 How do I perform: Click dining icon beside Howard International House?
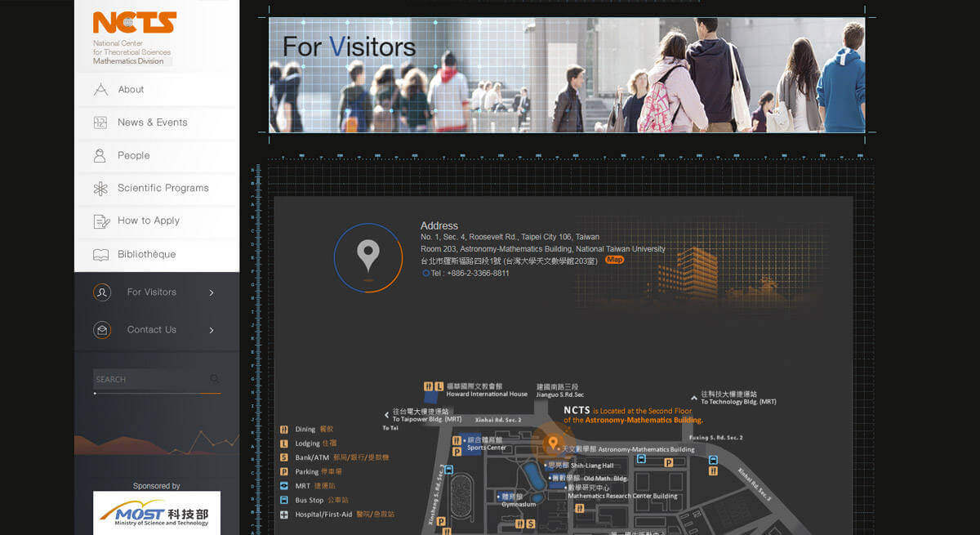(x=428, y=386)
